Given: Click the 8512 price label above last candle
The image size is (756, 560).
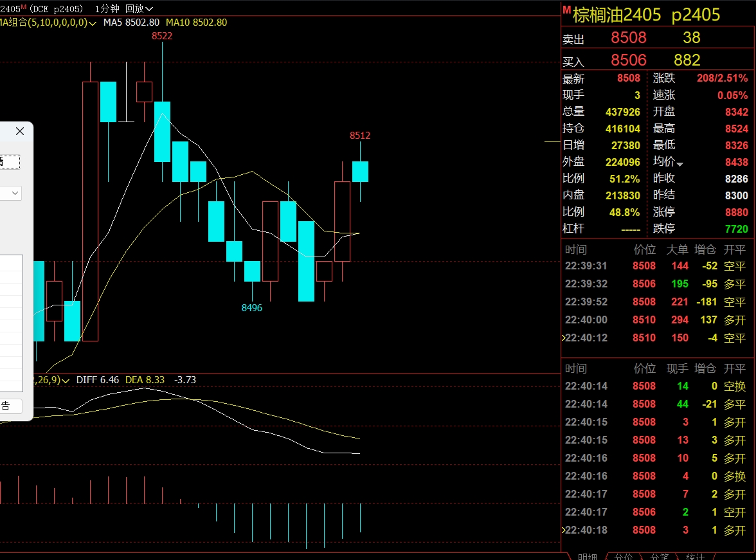Looking at the screenshot, I should [x=360, y=136].
